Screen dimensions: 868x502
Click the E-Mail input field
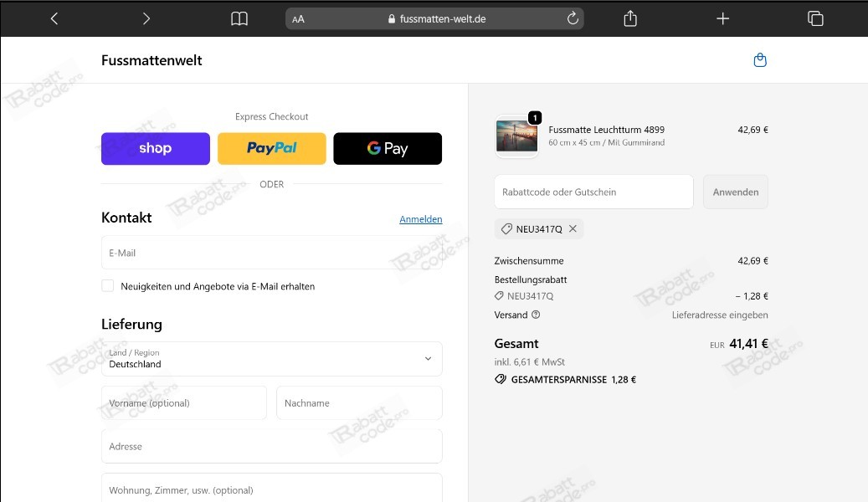[271, 252]
